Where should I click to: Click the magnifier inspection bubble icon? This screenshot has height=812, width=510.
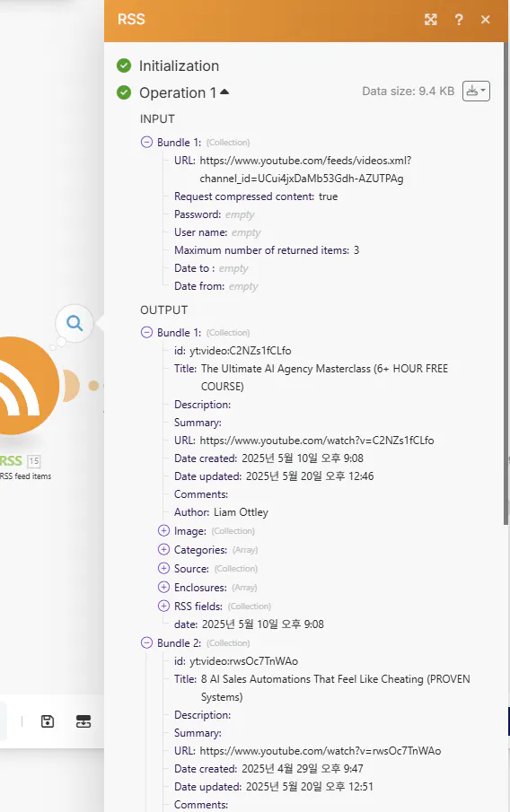pos(75,323)
